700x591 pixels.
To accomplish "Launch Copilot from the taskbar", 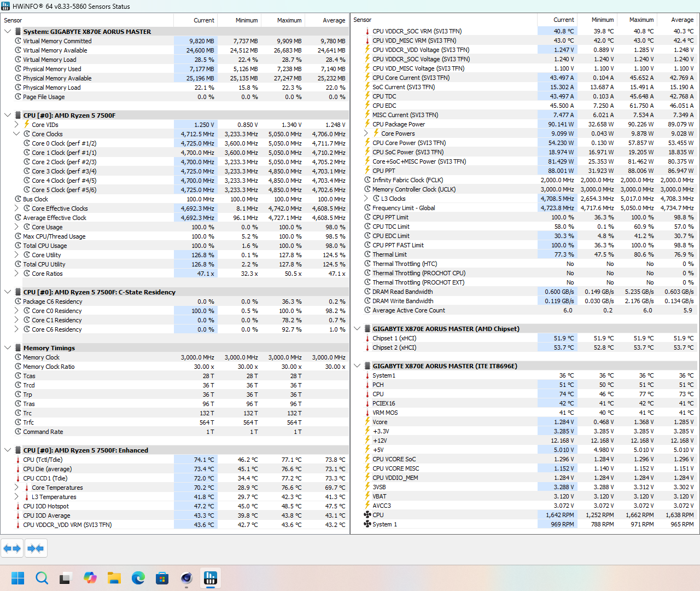I will pos(90,578).
